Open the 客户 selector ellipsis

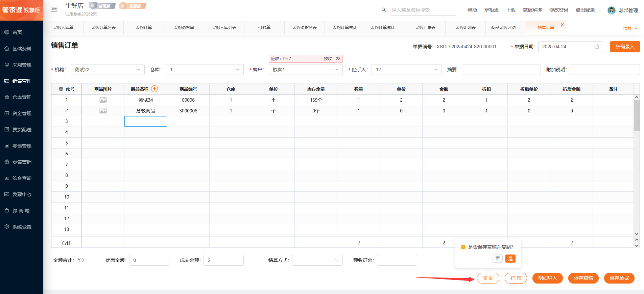(x=336, y=70)
